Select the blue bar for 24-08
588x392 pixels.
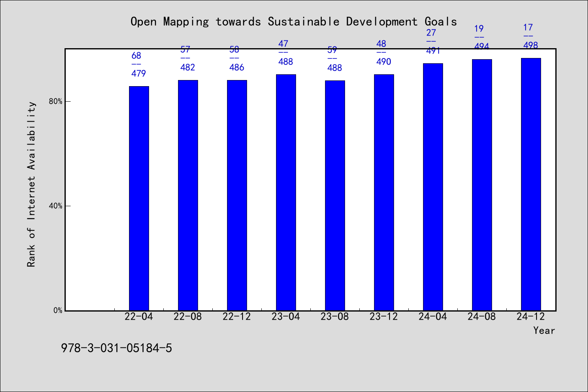coord(482,185)
